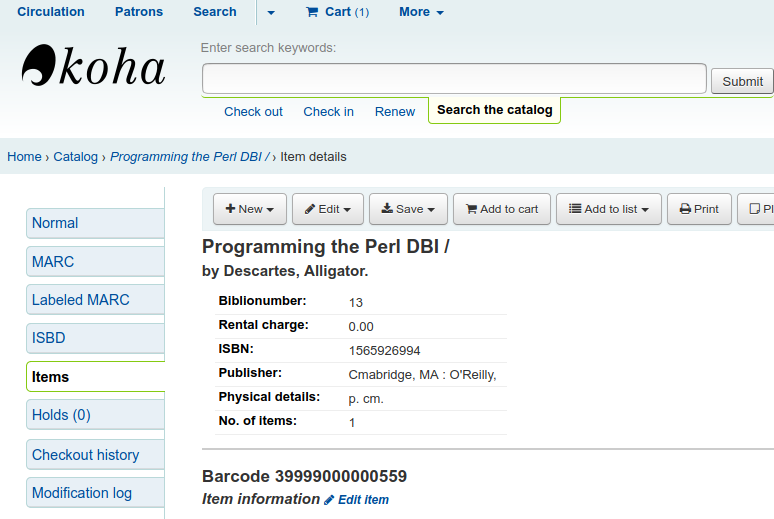Screen dimensions: 774x519
Task: Expand the Edit pencil dropdown
Action: (327, 209)
